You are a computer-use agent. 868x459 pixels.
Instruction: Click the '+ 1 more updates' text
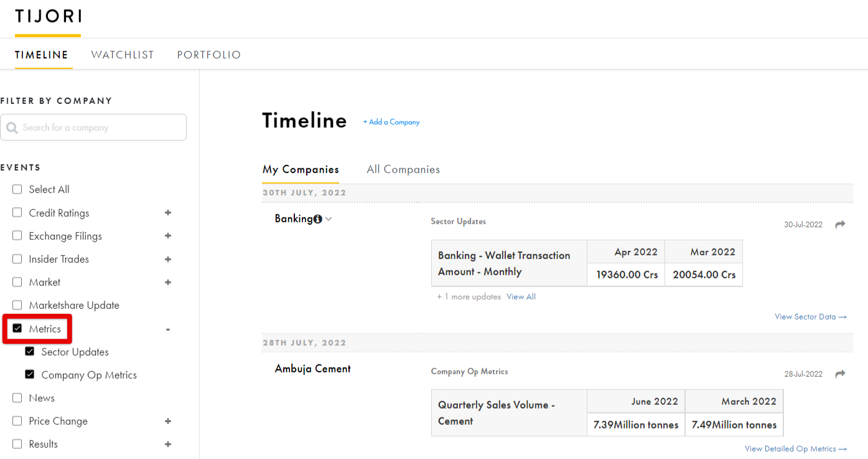469,297
